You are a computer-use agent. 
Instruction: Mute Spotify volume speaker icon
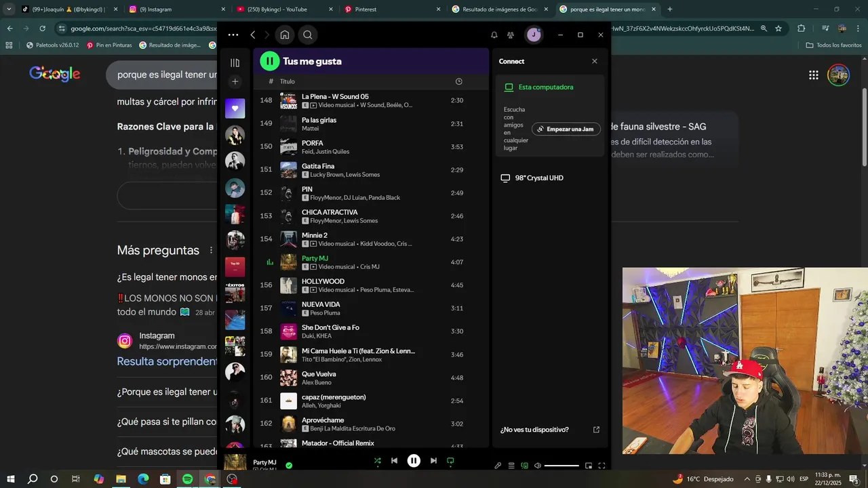[538, 466]
